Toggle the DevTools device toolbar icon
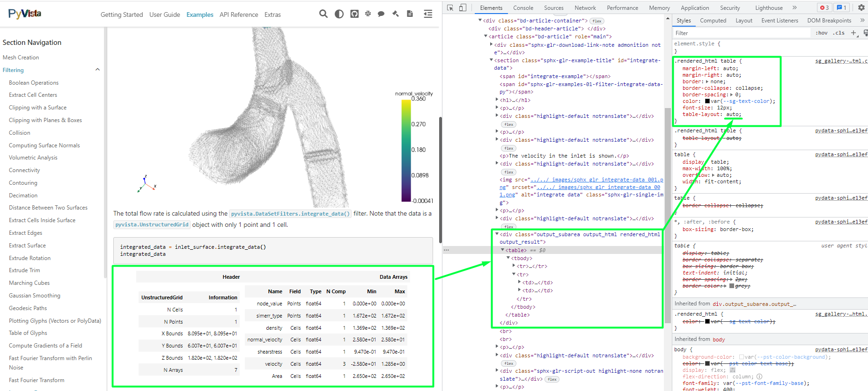 point(463,7)
